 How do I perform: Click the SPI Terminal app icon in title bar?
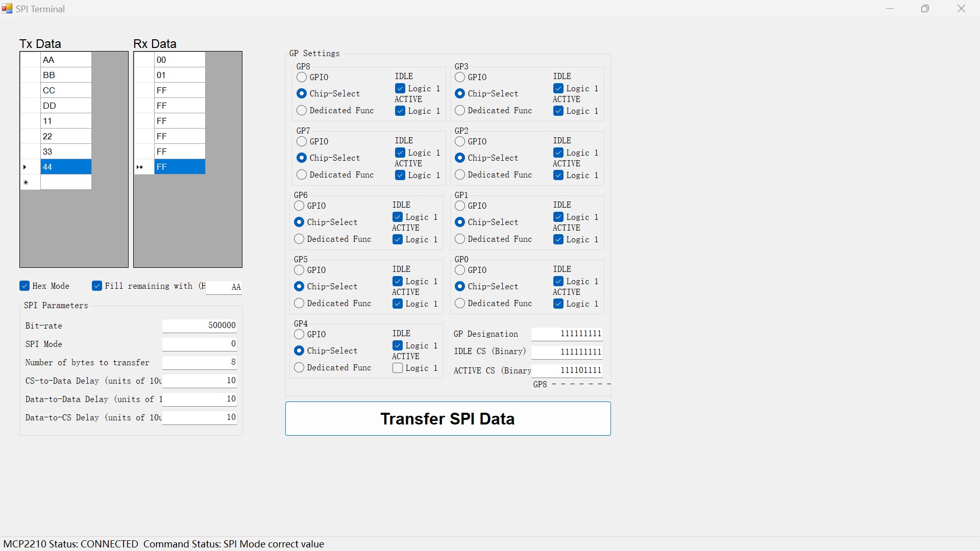click(7, 9)
